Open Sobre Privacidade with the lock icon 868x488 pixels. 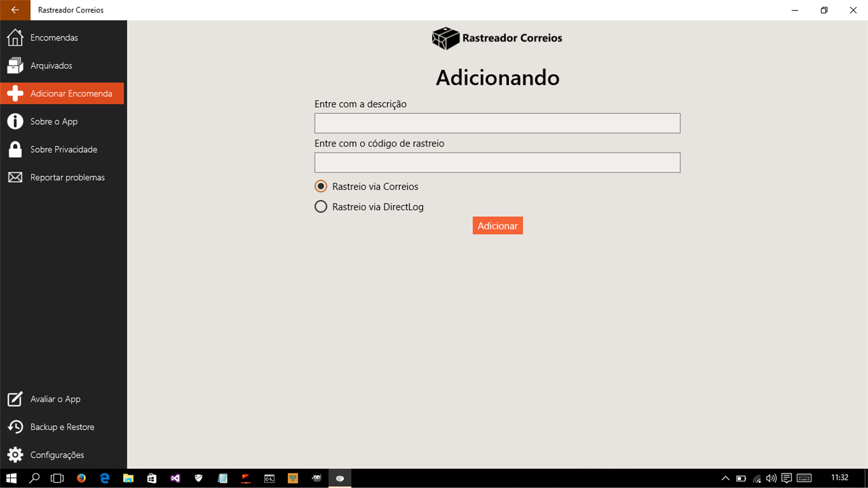(x=63, y=149)
